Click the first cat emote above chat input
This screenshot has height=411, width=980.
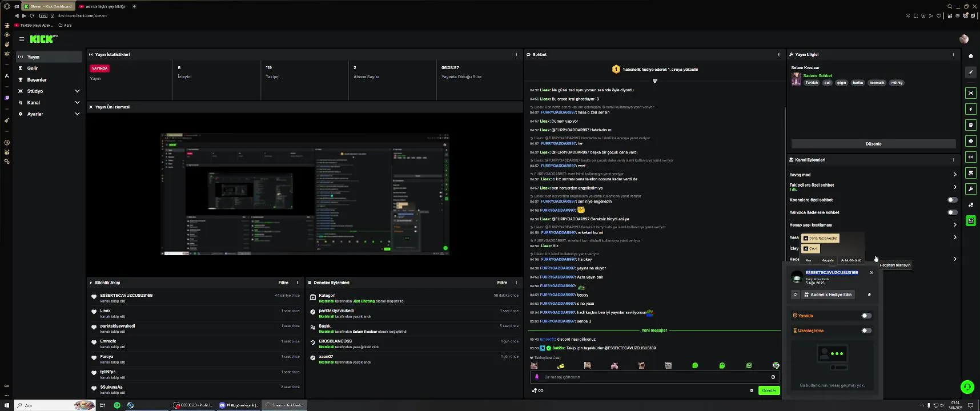click(534, 365)
